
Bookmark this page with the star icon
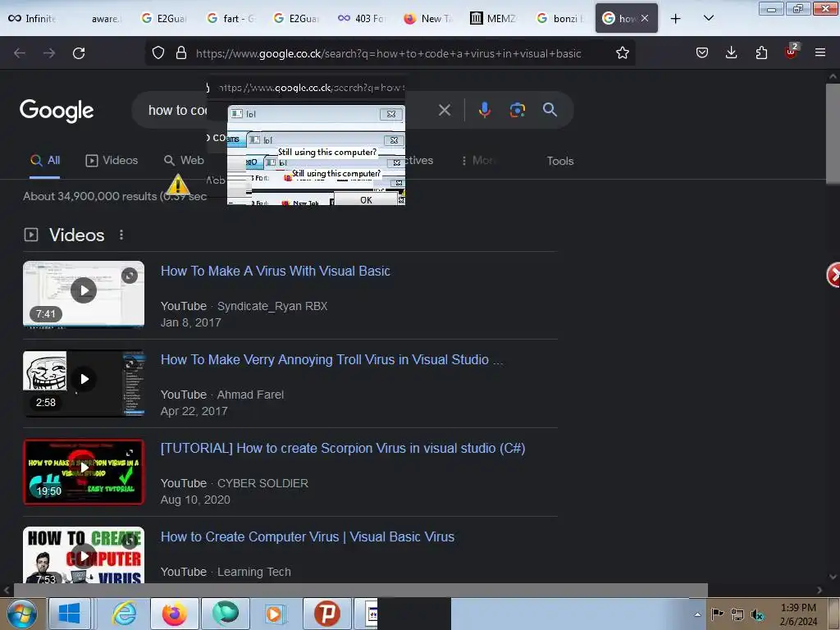(622, 53)
